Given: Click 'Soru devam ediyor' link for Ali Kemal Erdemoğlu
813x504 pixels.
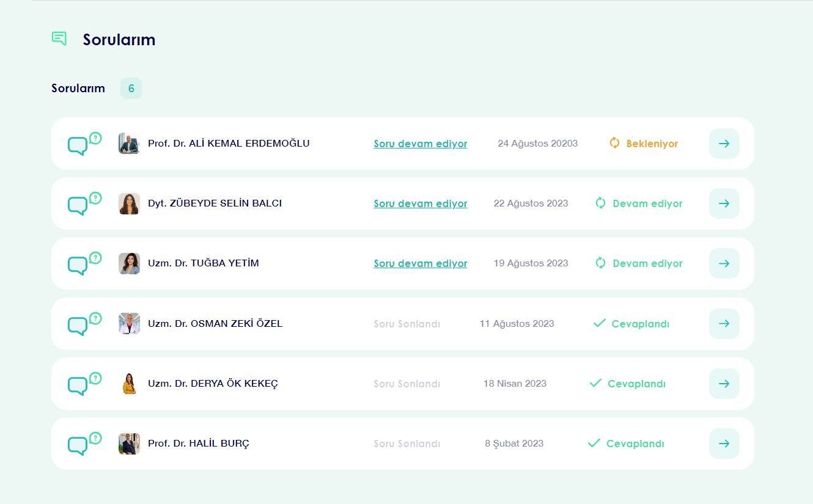Looking at the screenshot, I should coord(420,144).
